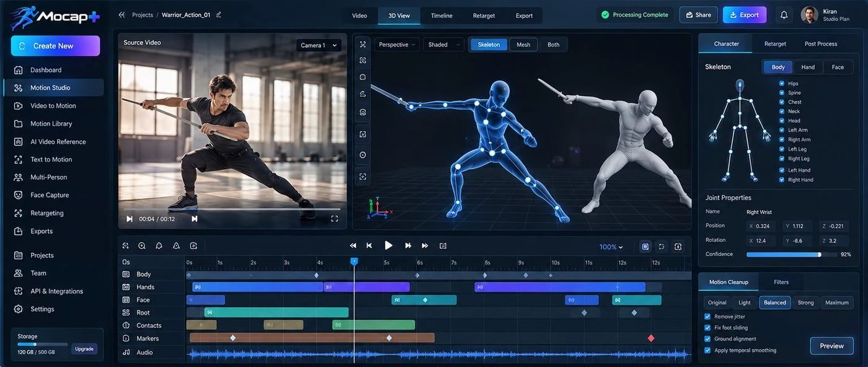Toggle fullscreen on the source video
Image resolution: width=868 pixels, height=367 pixels.
[x=335, y=219]
